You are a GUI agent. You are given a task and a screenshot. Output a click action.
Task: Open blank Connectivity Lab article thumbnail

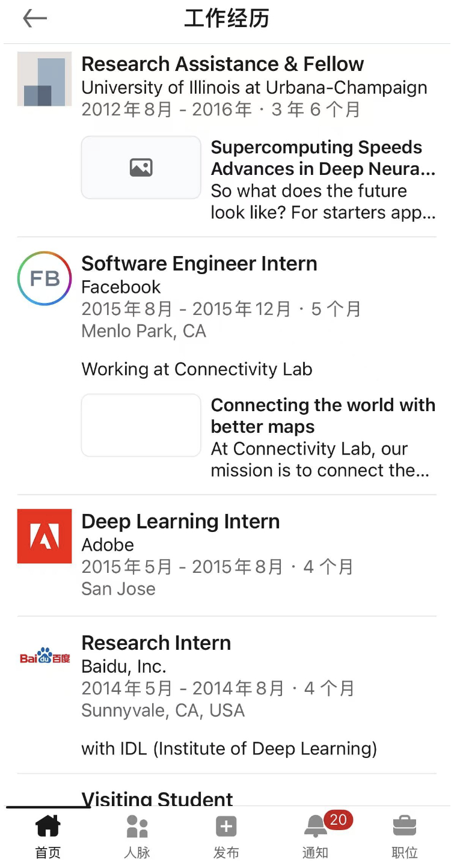(141, 425)
